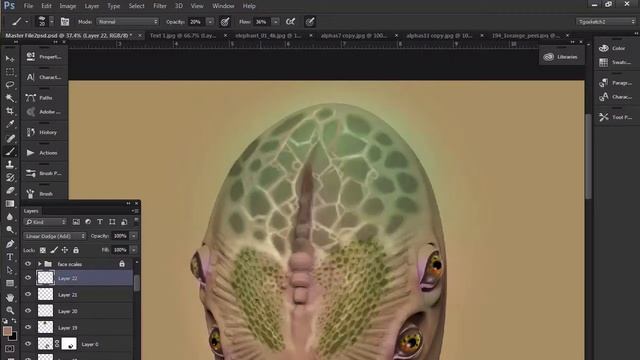Viewport: 640px width, 360px height.
Task: Select the Healing Brush tool
Action: click(x=10, y=138)
